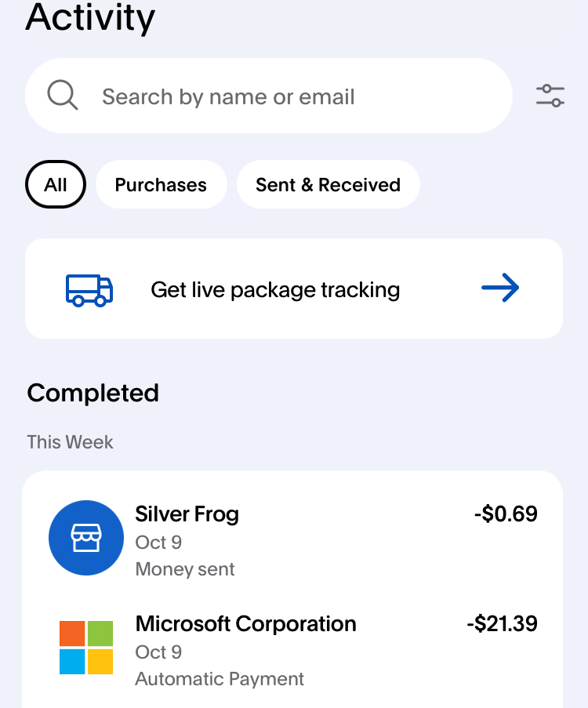Switch to the Purchases filter

161,185
